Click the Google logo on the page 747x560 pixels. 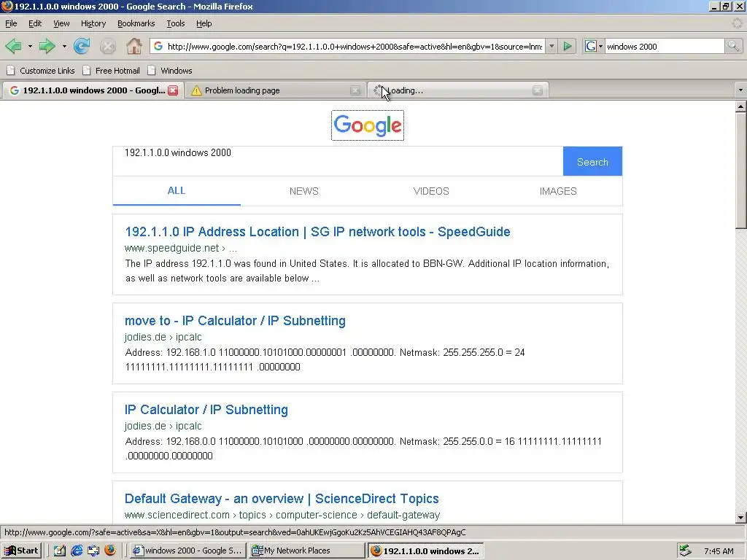[368, 125]
